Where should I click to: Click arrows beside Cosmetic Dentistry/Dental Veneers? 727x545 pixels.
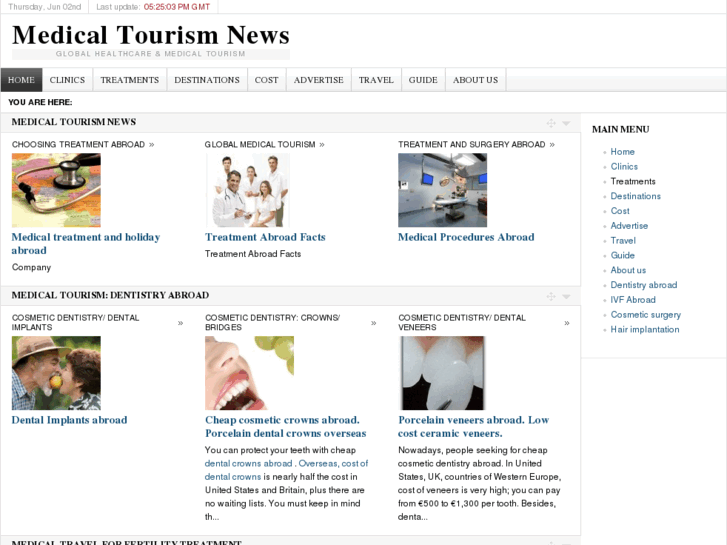[x=567, y=323]
